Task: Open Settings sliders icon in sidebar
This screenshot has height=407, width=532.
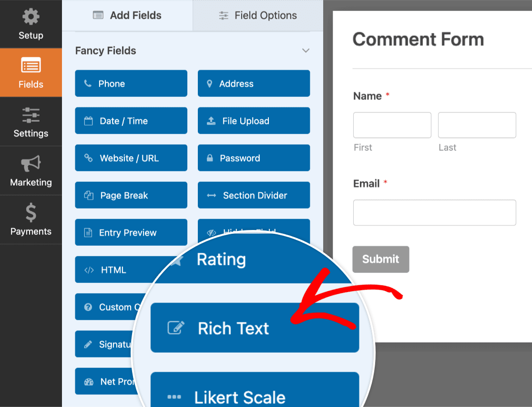Action: tap(31, 115)
